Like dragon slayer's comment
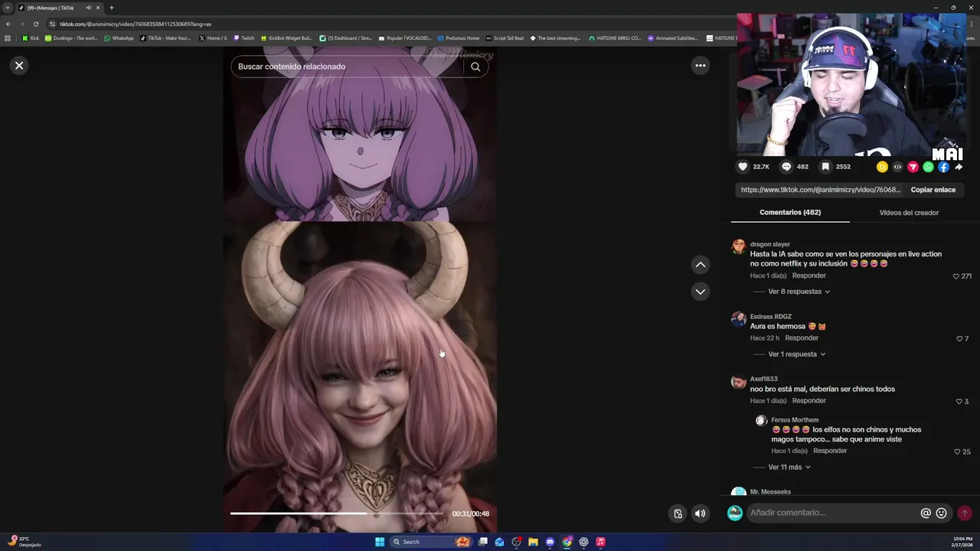Image resolution: width=980 pixels, height=551 pixels. point(956,276)
